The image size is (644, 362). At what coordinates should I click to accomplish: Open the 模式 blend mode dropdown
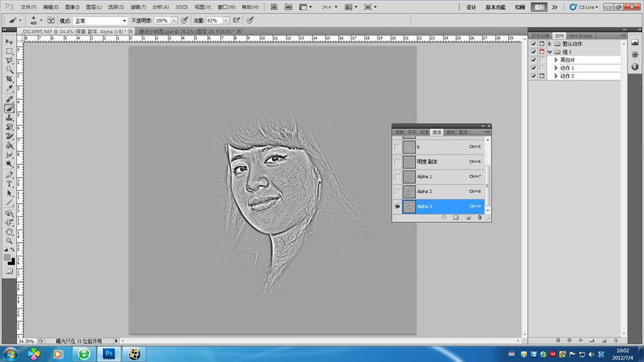[100, 21]
